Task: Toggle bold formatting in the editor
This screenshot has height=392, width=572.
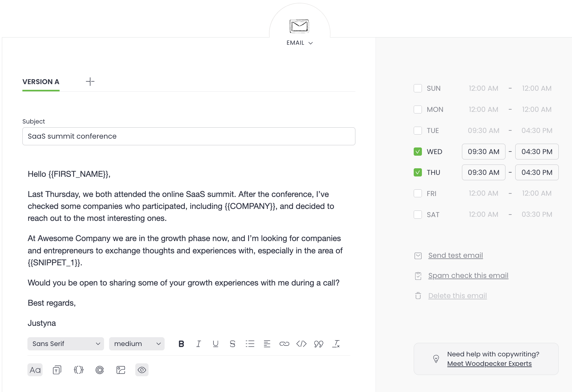Action: (181, 344)
